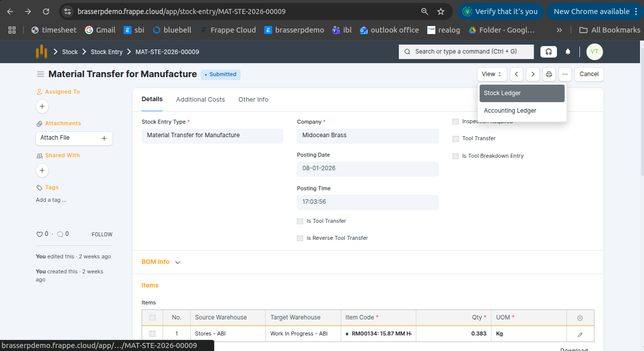Click the edit pencil on item row 1
The height and width of the screenshot is (351, 644).
pyautogui.click(x=580, y=334)
